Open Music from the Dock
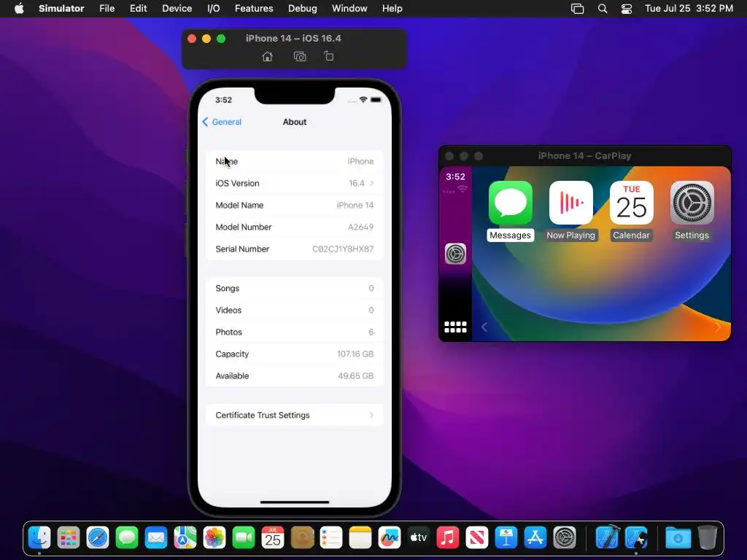The width and height of the screenshot is (747, 560). coord(448,538)
